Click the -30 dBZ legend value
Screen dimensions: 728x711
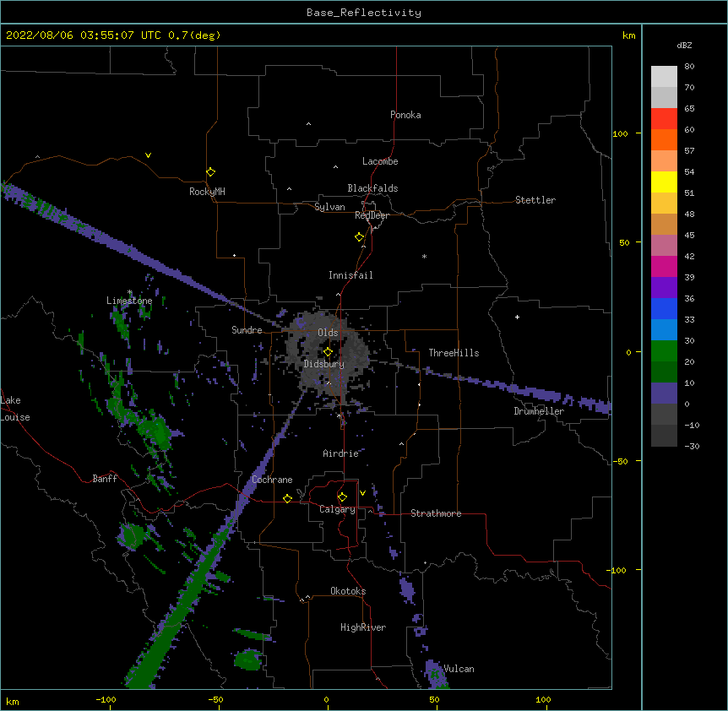tap(692, 446)
